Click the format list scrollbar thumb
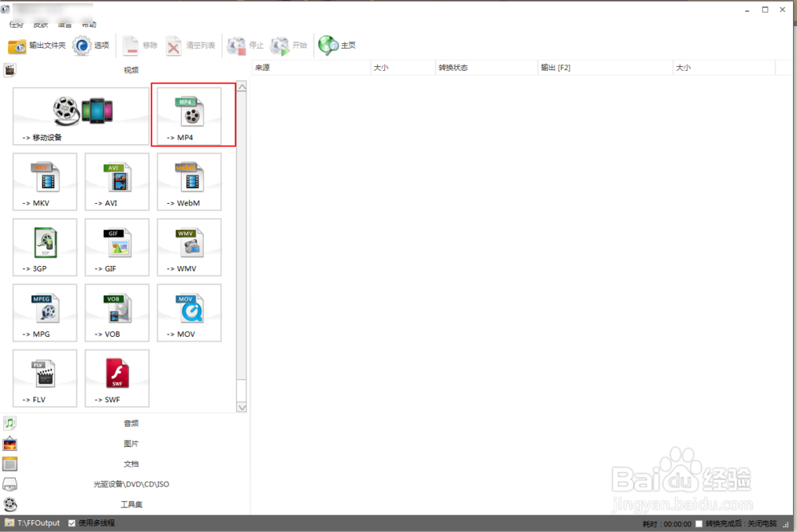This screenshot has width=797, height=532. click(242, 236)
